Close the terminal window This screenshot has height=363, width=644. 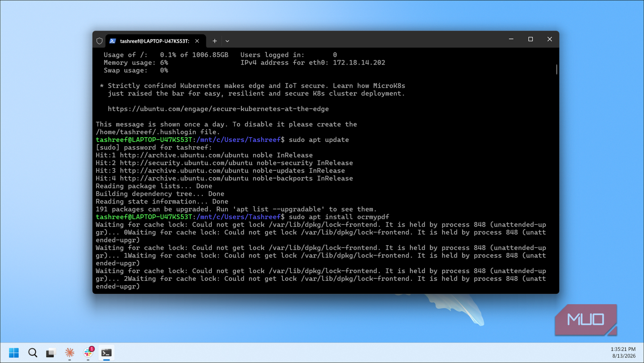pyautogui.click(x=549, y=39)
